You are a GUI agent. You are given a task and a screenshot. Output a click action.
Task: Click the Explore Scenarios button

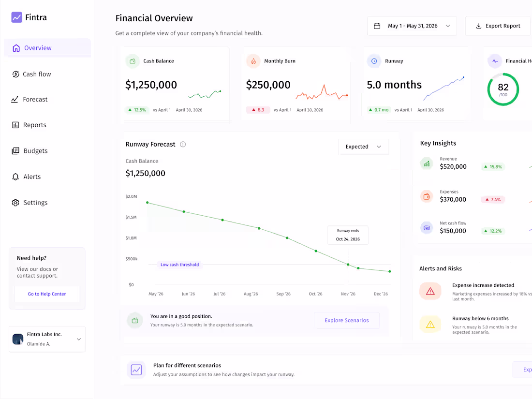click(x=347, y=320)
